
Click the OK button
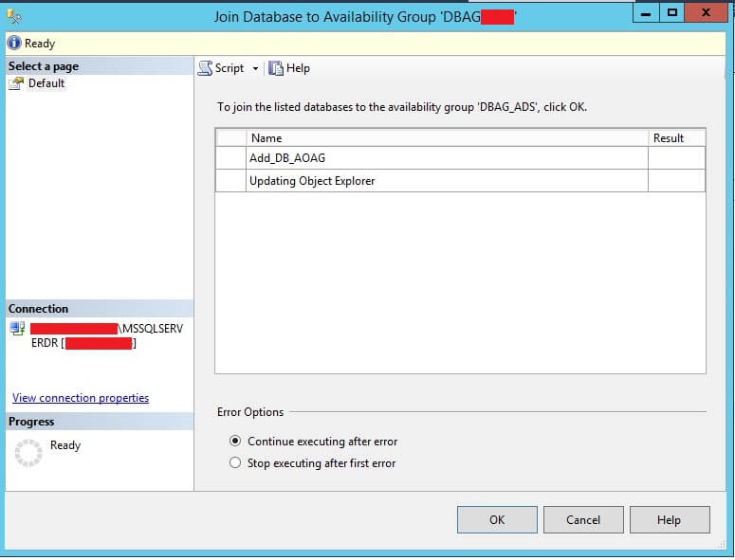click(x=497, y=519)
